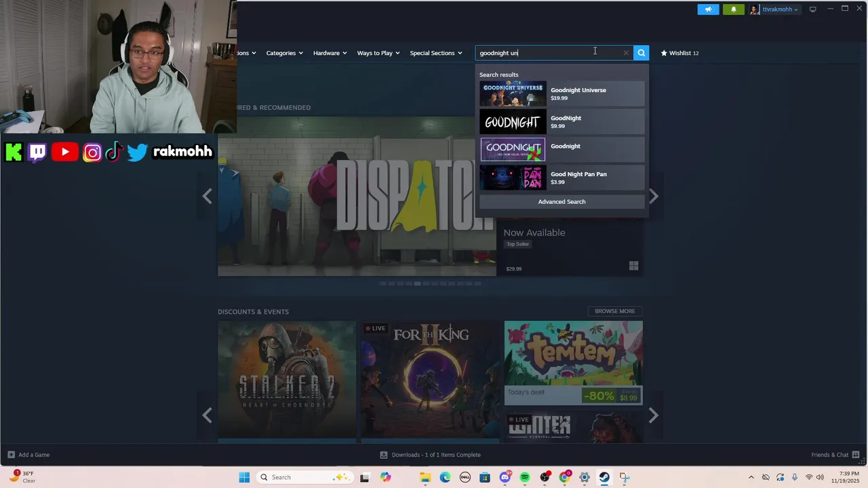Select the Goodnight result without a price
Viewport: 868px width, 488px height.
[x=561, y=150]
